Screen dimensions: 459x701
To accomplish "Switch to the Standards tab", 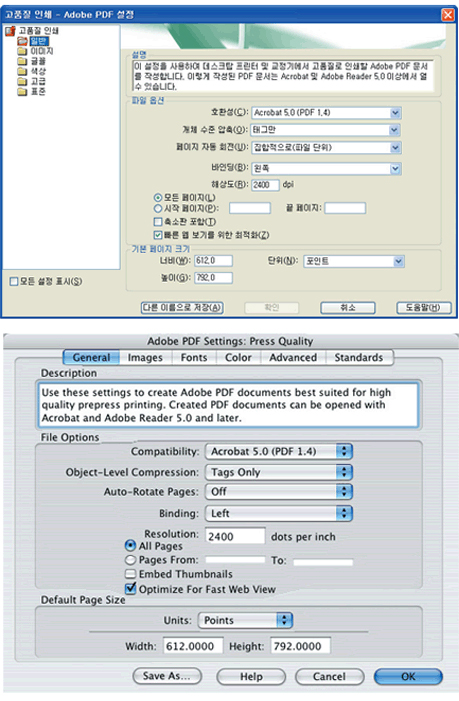I will 359,358.
